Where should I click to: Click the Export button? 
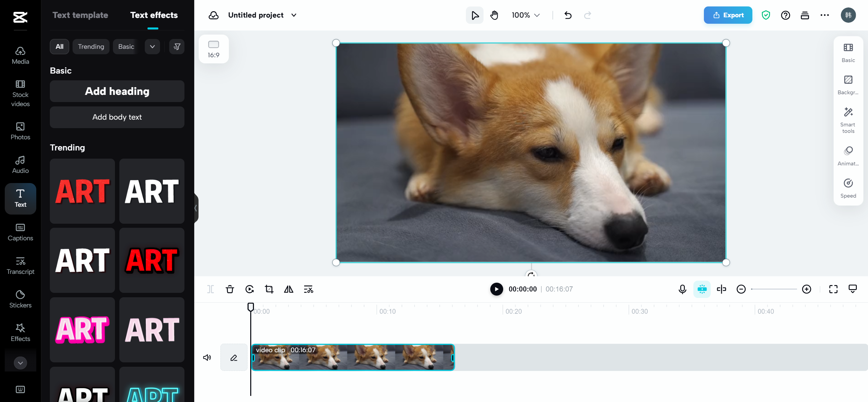click(x=728, y=15)
